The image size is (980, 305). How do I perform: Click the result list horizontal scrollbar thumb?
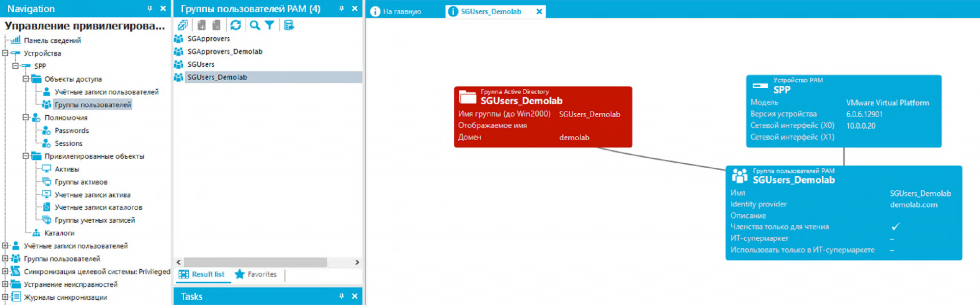(x=255, y=262)
